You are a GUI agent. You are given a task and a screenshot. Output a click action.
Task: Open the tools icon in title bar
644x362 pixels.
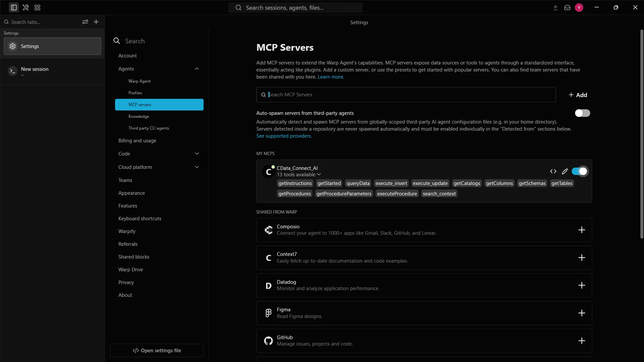26,7
